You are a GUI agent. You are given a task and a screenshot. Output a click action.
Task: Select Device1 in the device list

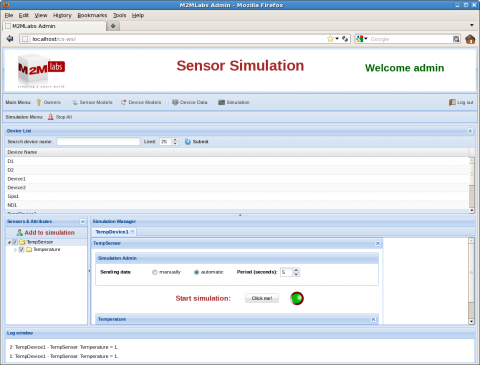tap(237, 179)
